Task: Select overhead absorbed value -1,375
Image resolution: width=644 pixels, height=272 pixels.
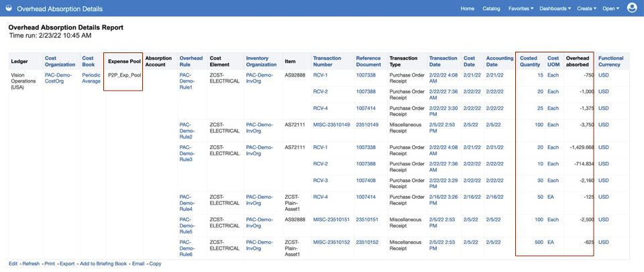Action: [x=587, y=108]
